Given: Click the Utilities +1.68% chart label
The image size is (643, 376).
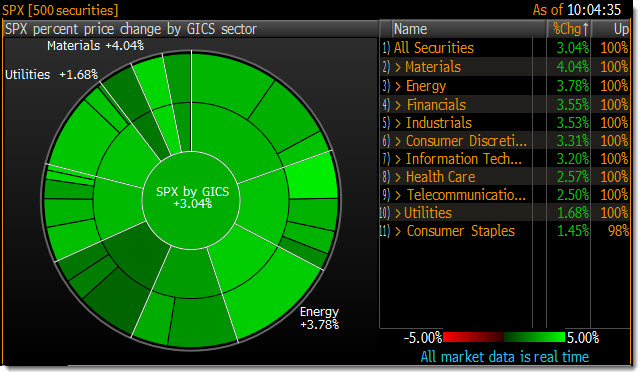Looking at the screenshot, I should click(x=51, y=75).
